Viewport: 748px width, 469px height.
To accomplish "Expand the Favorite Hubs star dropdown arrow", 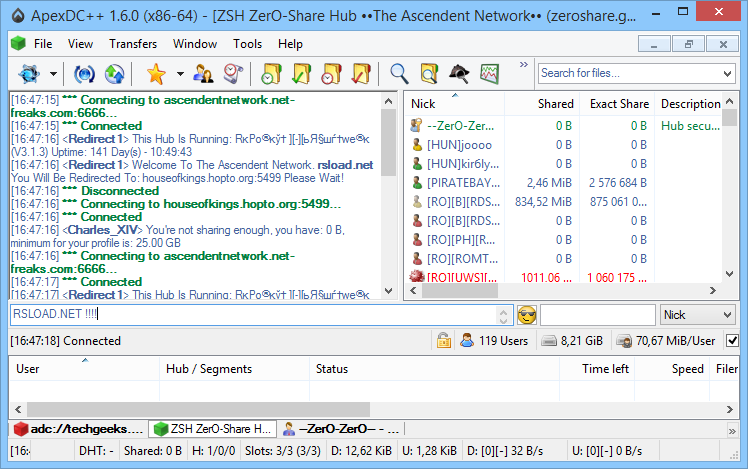I will (180, 74).
